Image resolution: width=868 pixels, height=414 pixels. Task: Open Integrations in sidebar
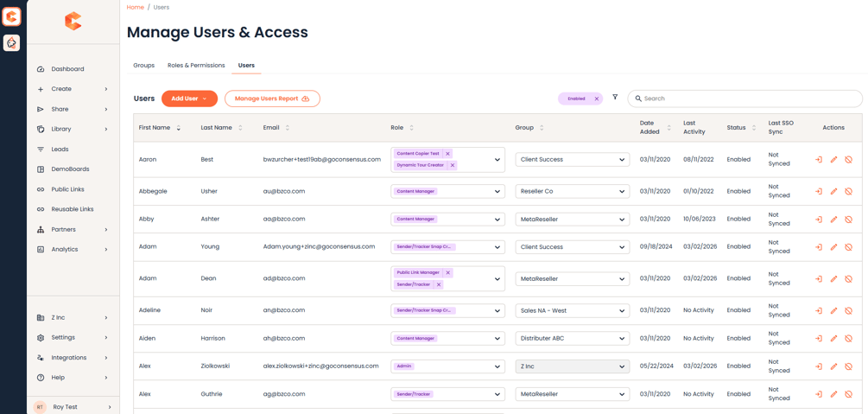pos(73,358)
